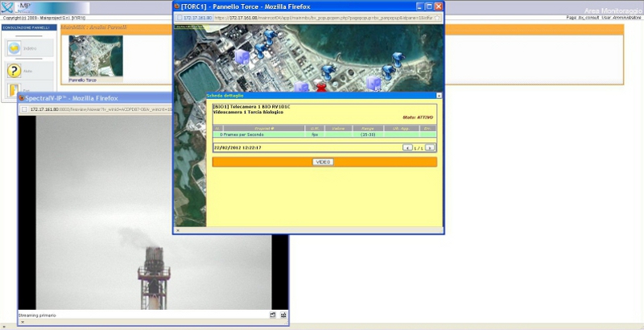The height and width of the screenshot is (330, 644).
Task: Click the Pannello Torce link under the thumbnail
Action: tap(83, 80)
